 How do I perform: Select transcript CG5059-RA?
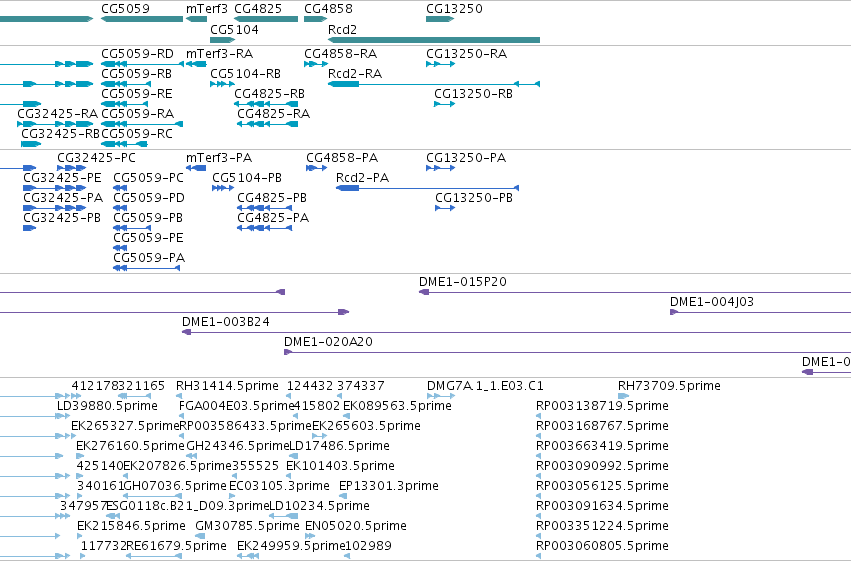[x=142, y=124]
